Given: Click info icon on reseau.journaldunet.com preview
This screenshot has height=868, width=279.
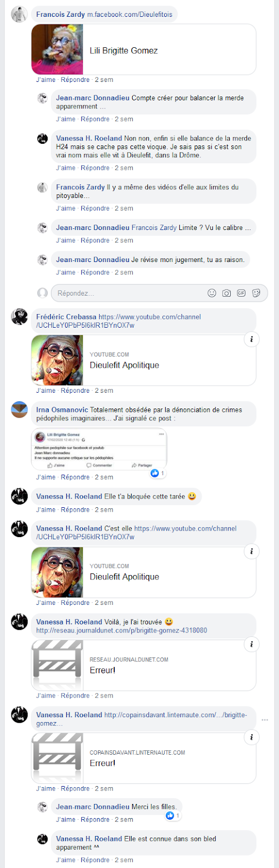Looking at the screenshot, I should coord(251,644).
